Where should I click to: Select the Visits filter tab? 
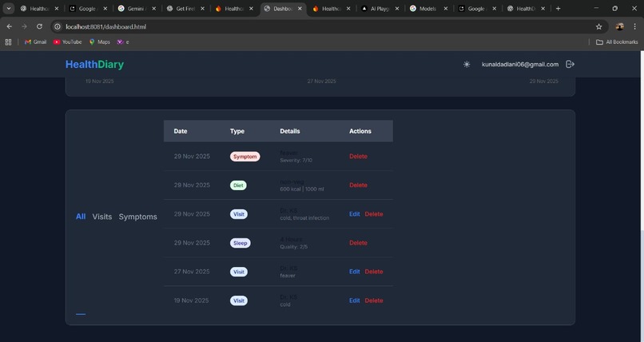[101, 217]
